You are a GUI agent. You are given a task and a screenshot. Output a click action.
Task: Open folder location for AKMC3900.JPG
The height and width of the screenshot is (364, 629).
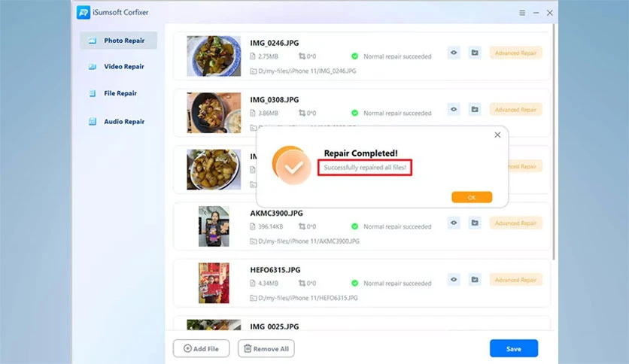[475, 223]
